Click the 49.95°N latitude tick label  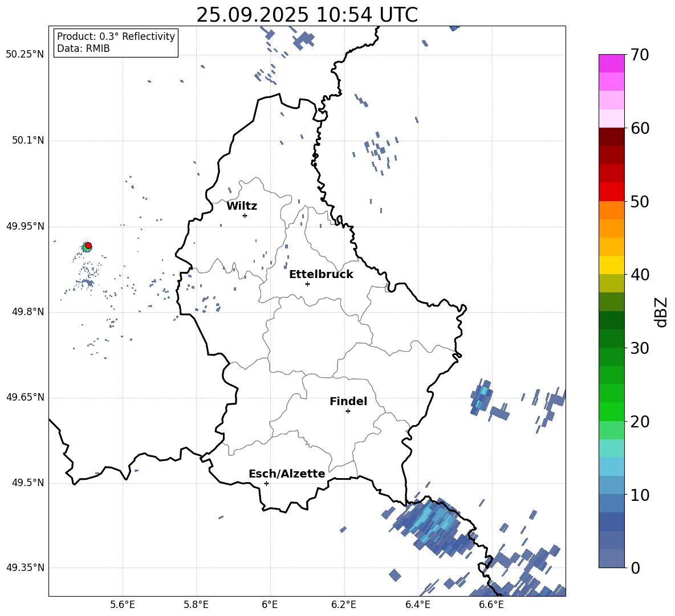click(x=25, y=226)
